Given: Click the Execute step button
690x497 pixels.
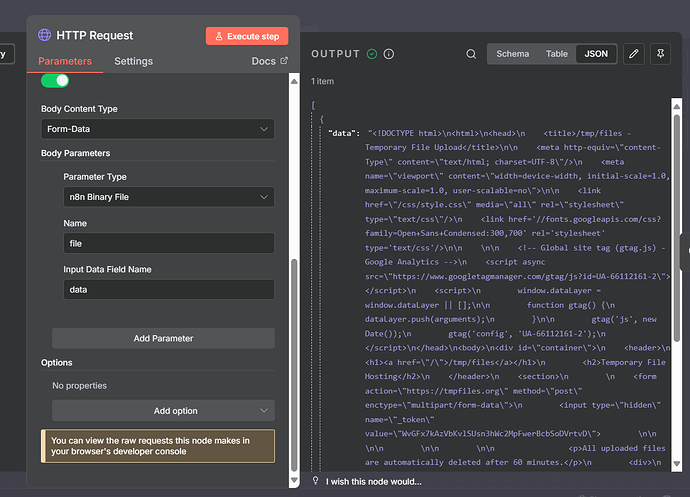Looking at the screenshot, I should click(247, 36).
